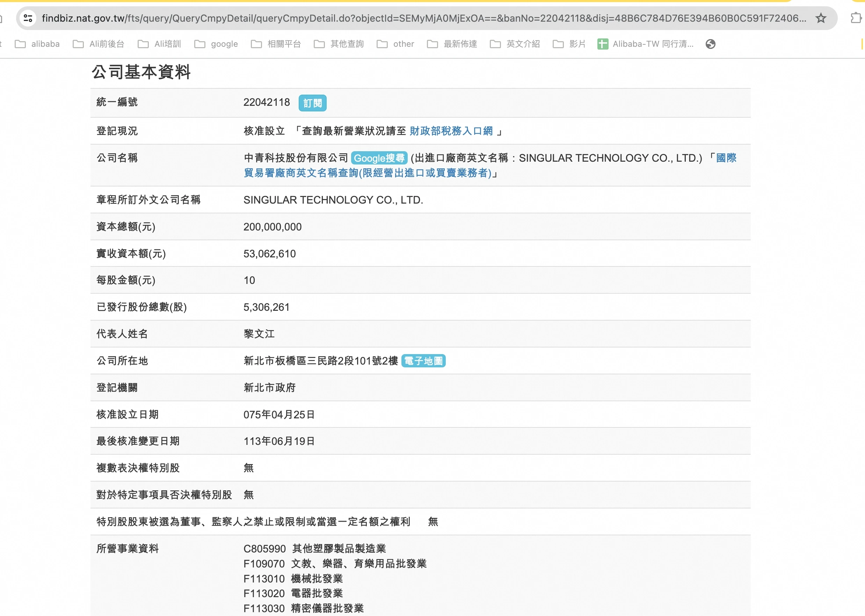Open the 影片 bookmark folder
The height and width of the screenshot is (616, 865).
569,44
